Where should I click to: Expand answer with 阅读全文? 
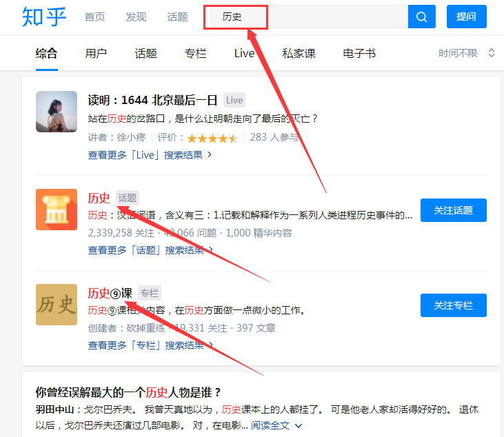tap(276, 425)
